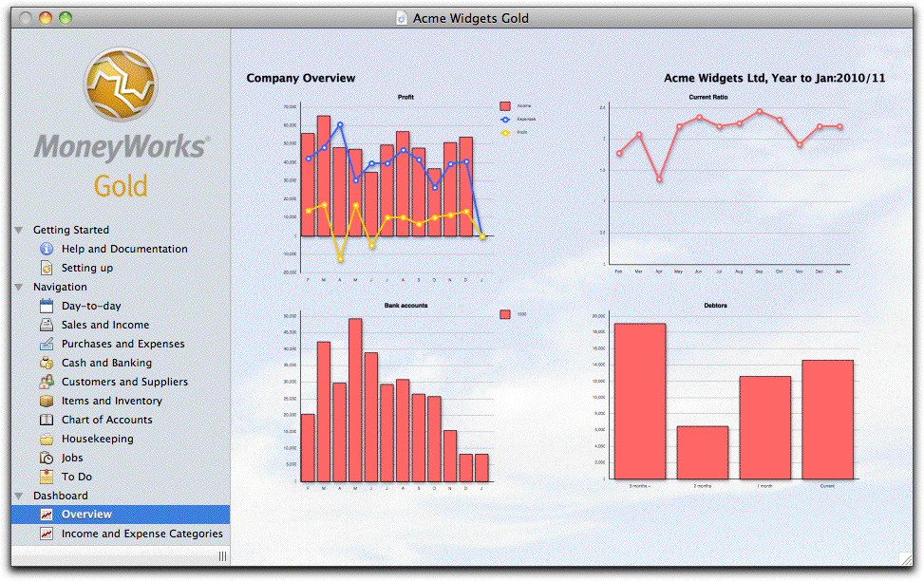Open the Setting up page
This screenshot has height=581, width=924.
pos(87,268)
